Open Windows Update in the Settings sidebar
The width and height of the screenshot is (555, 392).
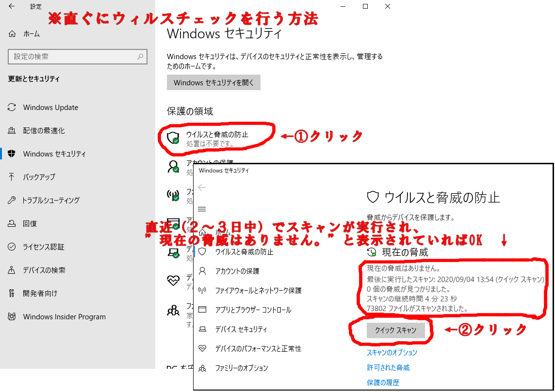(x=50, y=108)
